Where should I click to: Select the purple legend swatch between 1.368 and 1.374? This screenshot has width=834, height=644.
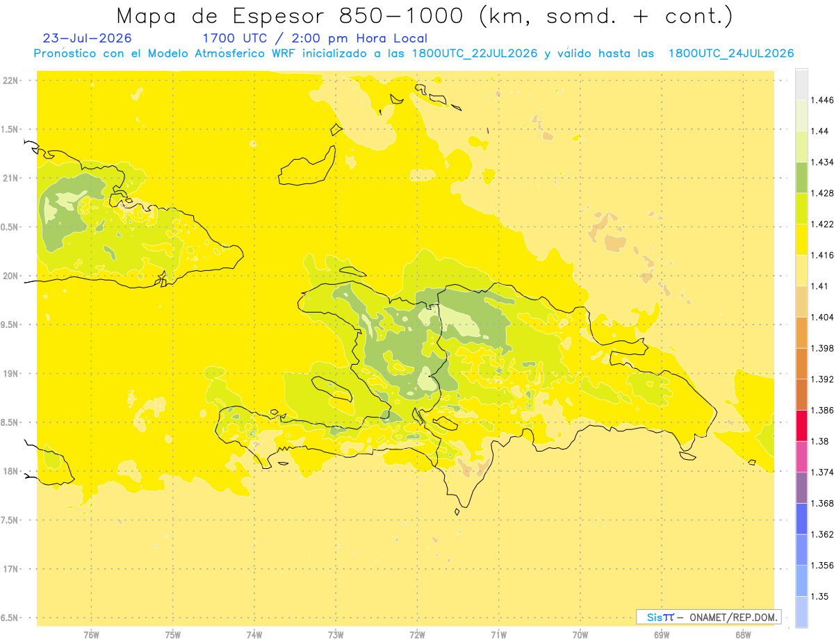pyautogui.click(x=801, y=488)
